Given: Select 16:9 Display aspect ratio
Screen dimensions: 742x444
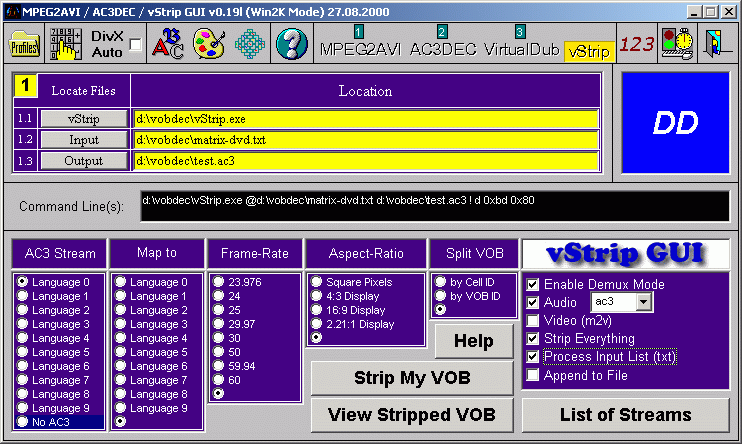Looking at the screenshot, I should pos(316,310).
